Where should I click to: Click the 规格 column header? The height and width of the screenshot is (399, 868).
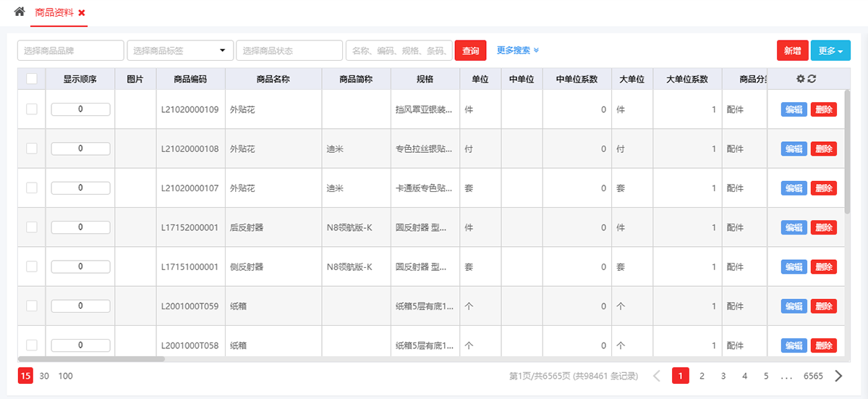[425, 79]
